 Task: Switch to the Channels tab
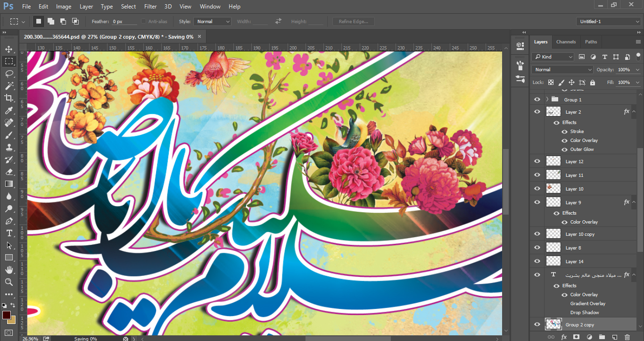click(x=566, y=42)
